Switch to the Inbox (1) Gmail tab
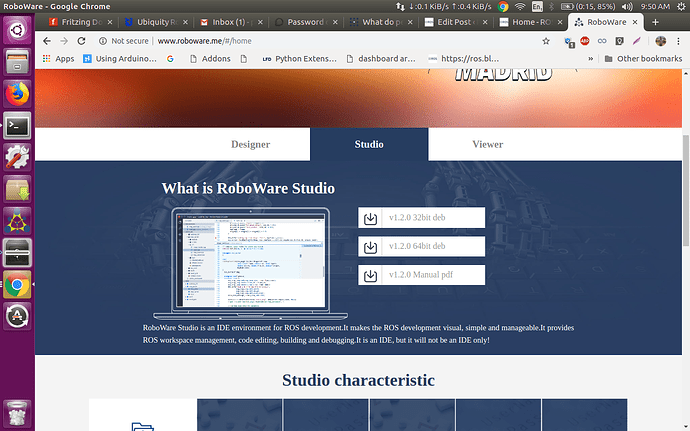 pos(231,22)
